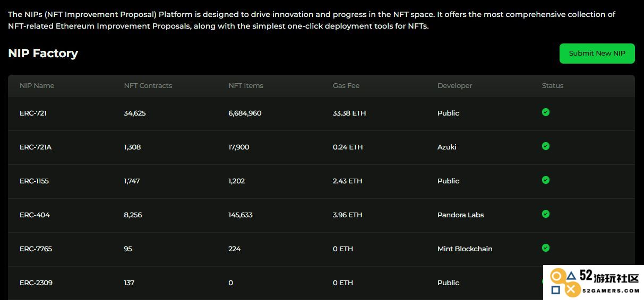Screen dimensions: 644x300
Task: Select the ERC-1155 entry
Action: click(321, 181)
